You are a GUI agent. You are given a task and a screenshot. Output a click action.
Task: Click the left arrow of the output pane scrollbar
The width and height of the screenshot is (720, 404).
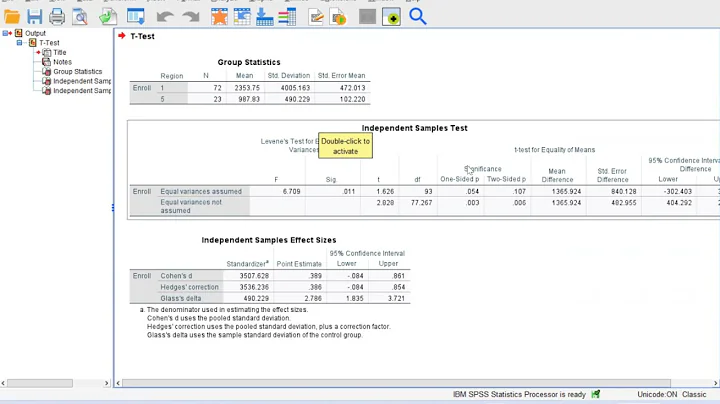click(118, 383)
